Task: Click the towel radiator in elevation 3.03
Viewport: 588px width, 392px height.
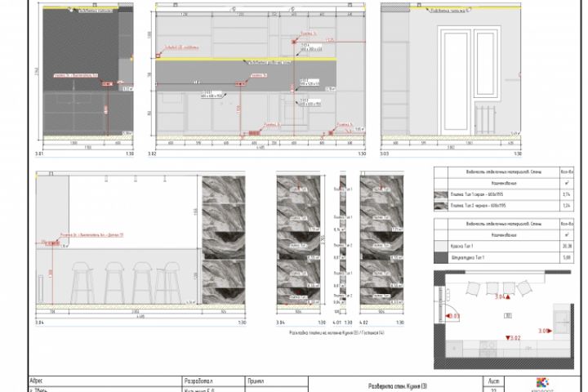Action: point(486,120)
